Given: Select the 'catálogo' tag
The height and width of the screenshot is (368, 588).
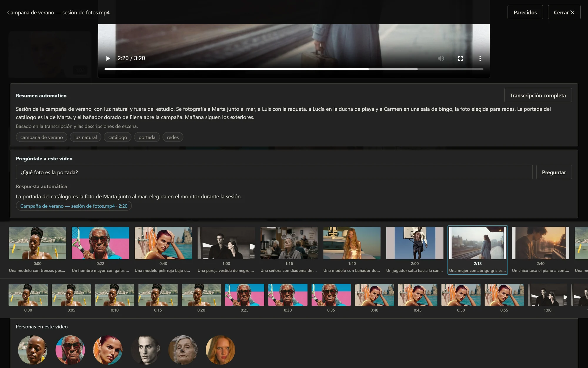Looking at the screenshot, I should tap(118, 137).
